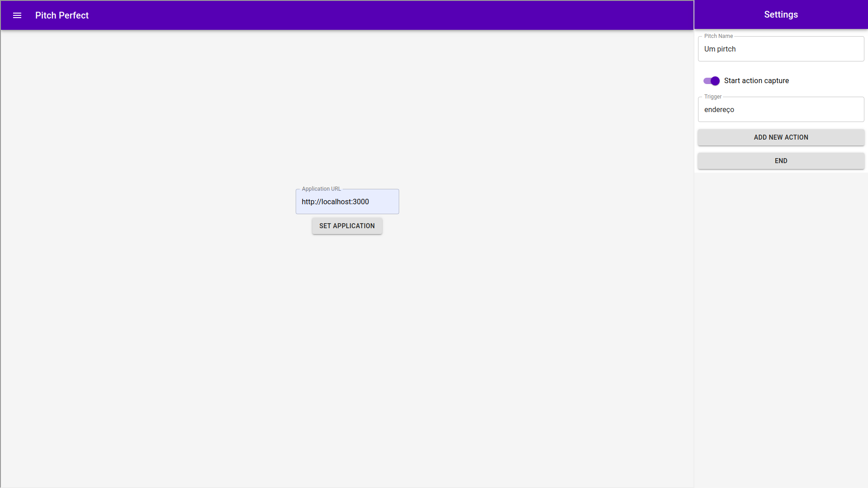Viewport: 868px width, 488px height.
Task: Click the 'http://localhost:3000' URL text
Action: coord(335,202)
